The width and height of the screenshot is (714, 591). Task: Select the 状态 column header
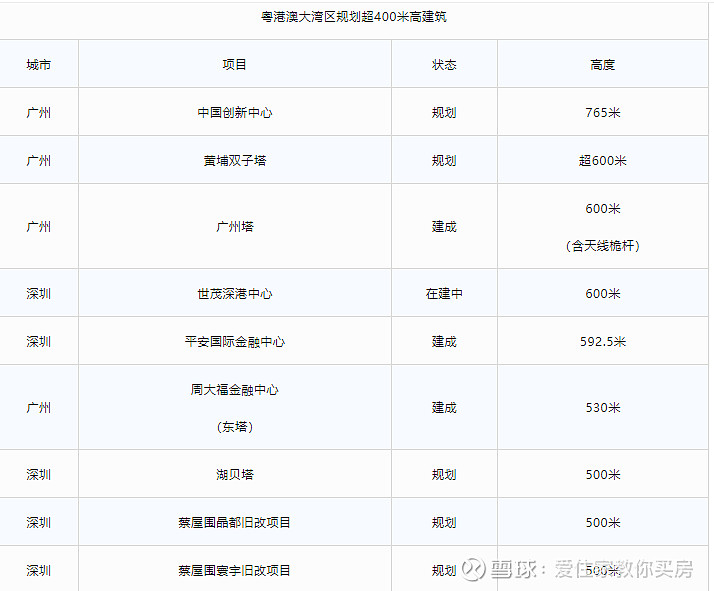(444, 65)
